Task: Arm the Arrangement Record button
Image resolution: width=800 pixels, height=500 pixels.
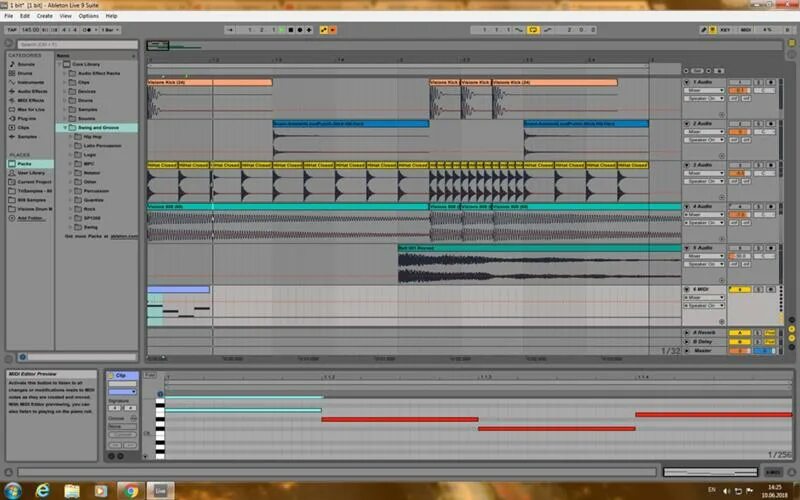Action: (x=300, y=30)
